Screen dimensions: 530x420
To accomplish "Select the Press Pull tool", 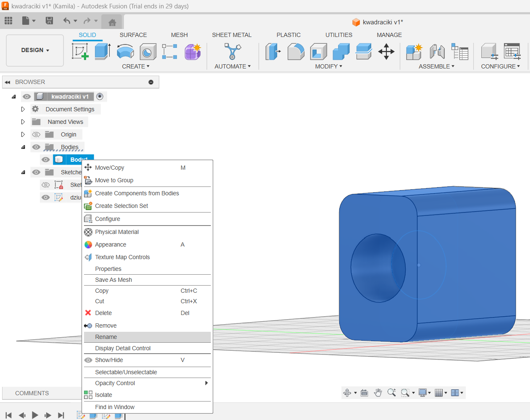I will click(273, 52).
